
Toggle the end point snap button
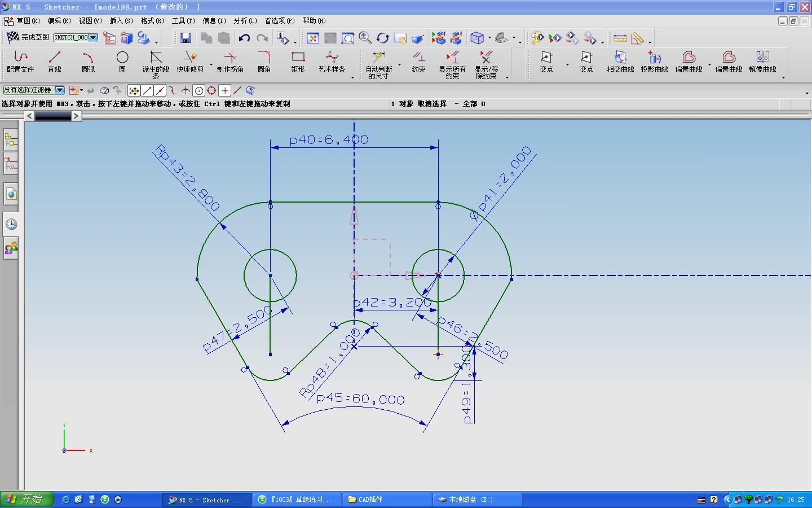point(147,90)
